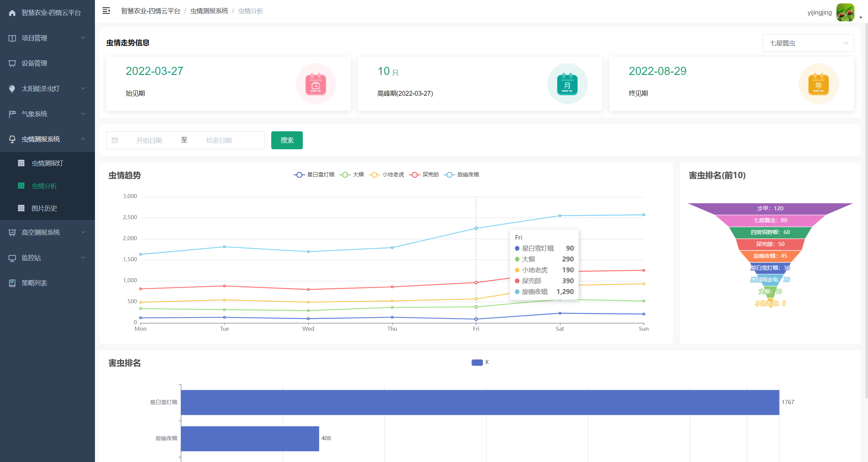This screenshot has height=462, width=868.
Task: Open the 七星瓢虫 species dropdown
Action: click(808, 43)
